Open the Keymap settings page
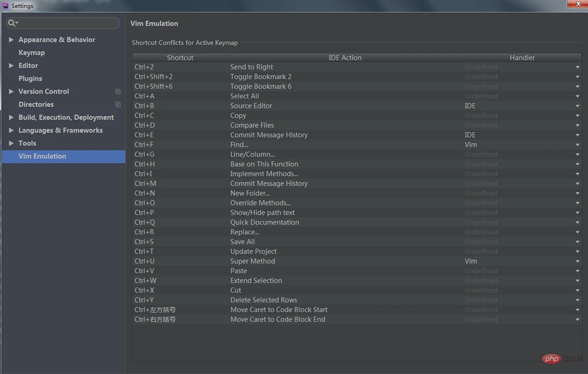 pos(31,53)
